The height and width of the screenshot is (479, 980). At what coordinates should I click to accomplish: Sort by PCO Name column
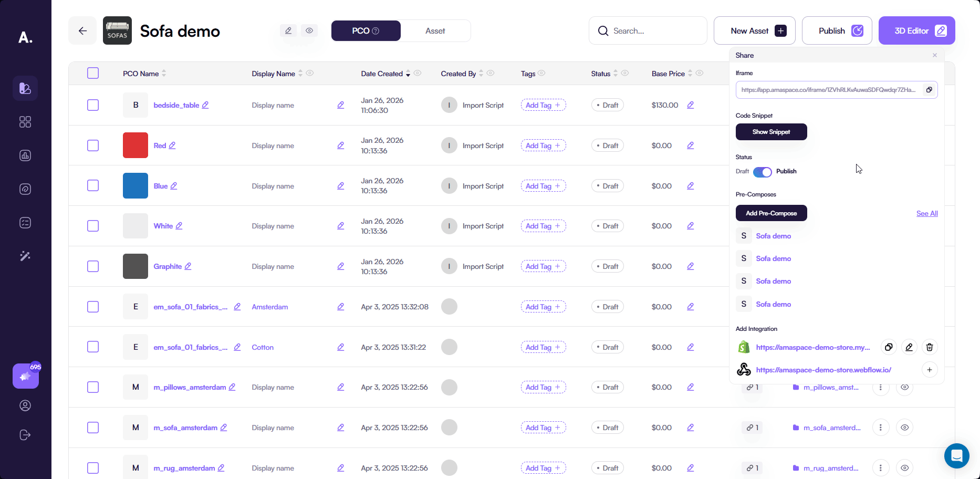click(164, 74)
